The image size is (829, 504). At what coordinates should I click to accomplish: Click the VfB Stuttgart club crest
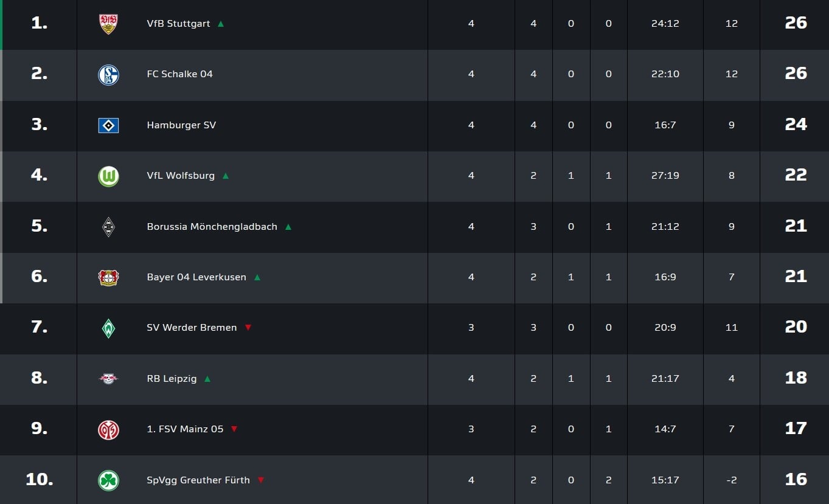pos(108,24)
